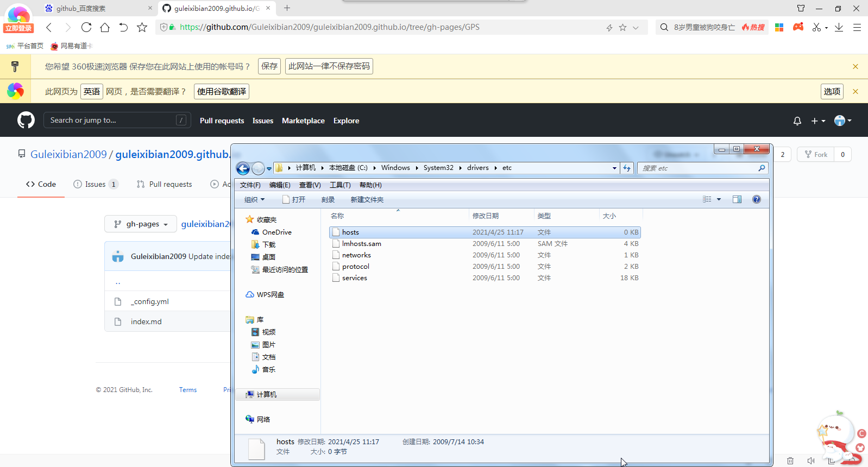Viewport: 868px width, 467px height.
Task: Select OneDrive in Explorer sidebar
Action: (276, 232)
